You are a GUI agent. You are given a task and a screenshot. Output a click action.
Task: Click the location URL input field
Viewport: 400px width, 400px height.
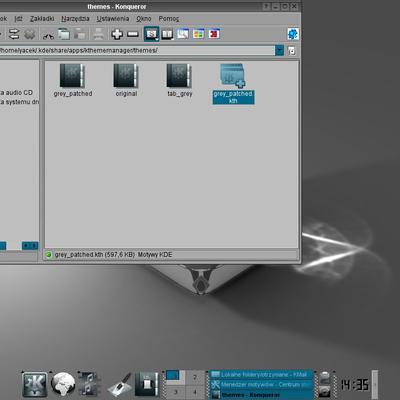point(137,50)
